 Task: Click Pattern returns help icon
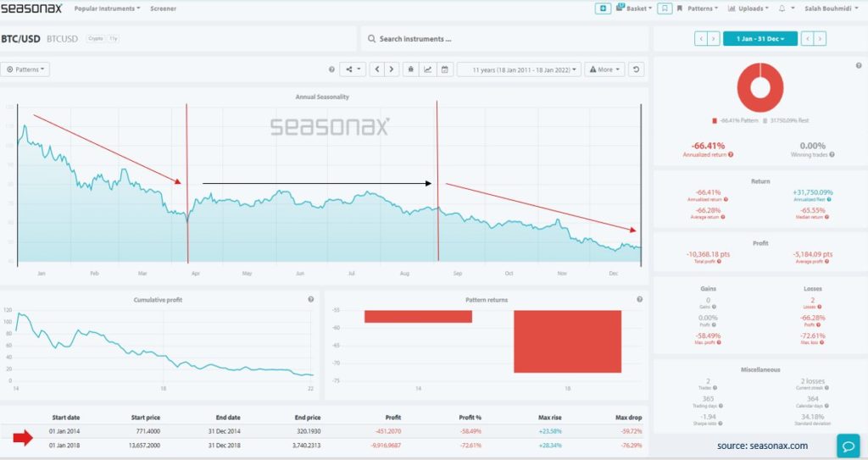[x=639, y=299]
